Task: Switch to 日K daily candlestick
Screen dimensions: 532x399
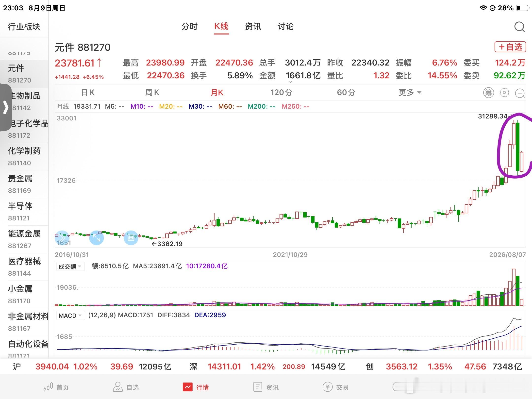Action: [x=88, y=93]
